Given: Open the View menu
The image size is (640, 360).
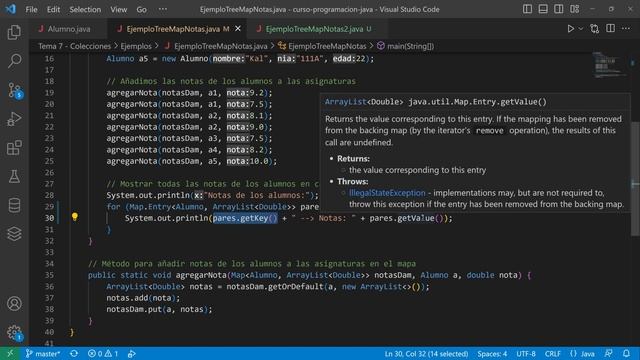Looking at the screenshot, I should tap(118, 9).
